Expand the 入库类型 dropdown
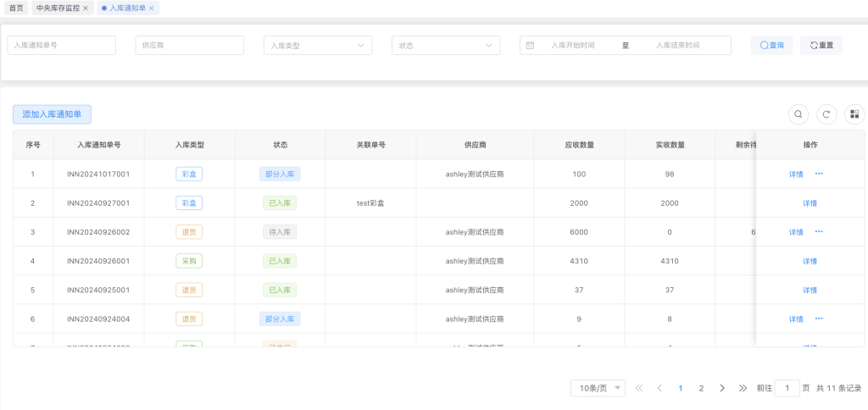This screenshot has height=410, width=868. (x=317, y=46)
